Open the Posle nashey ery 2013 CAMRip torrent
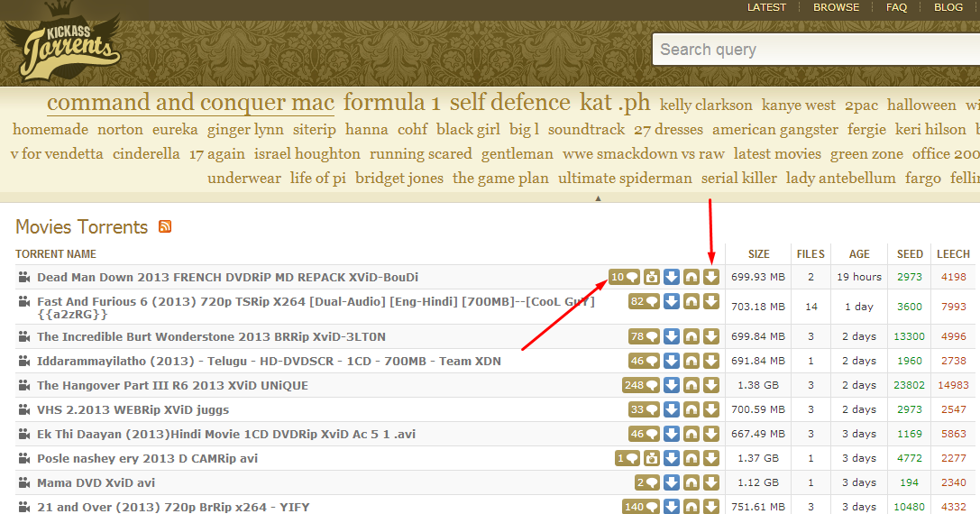Screen dimensions: 980x514 click(148, 458)
